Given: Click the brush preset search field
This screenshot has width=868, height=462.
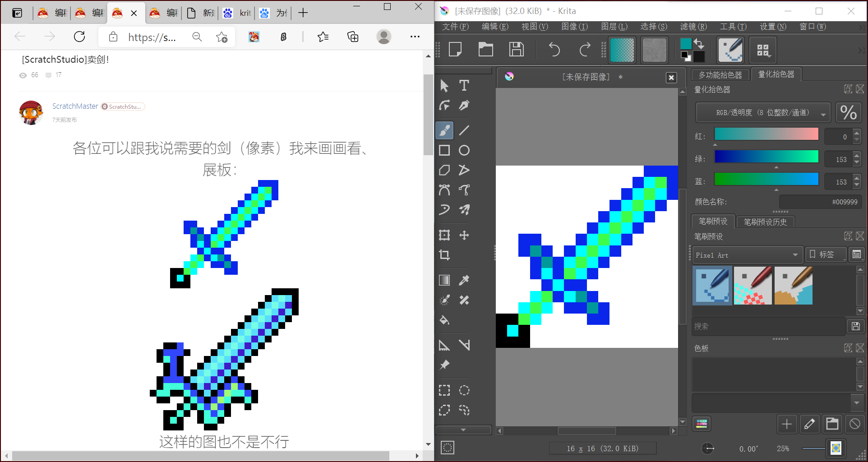Looking at the screenshot, I should [x=768, y=326].
